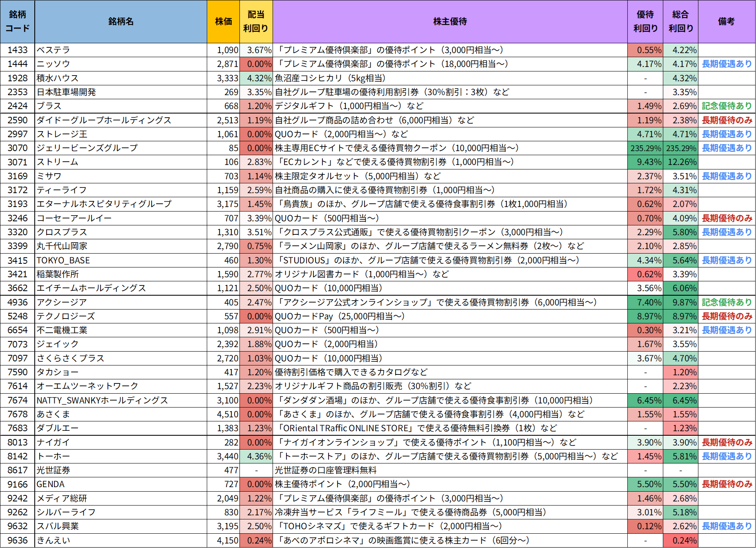Select the 配当利回り column header
This screenshot has height=548, width=756.
pyautogui.click(x=256, y=21)
